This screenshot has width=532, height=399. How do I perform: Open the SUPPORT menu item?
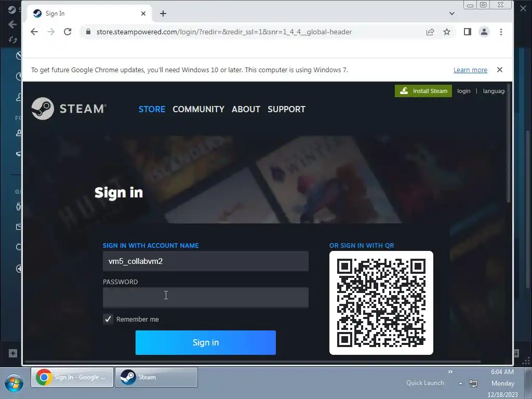pyautogui.click(x=286, y=109)
